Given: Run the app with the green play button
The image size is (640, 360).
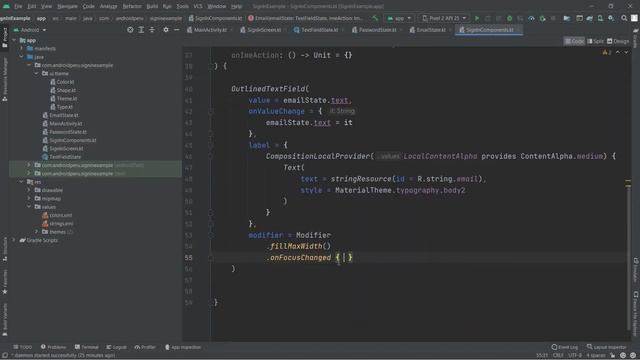Looking at the screenshot, I should pyautogui.click(x=477, y=18).
